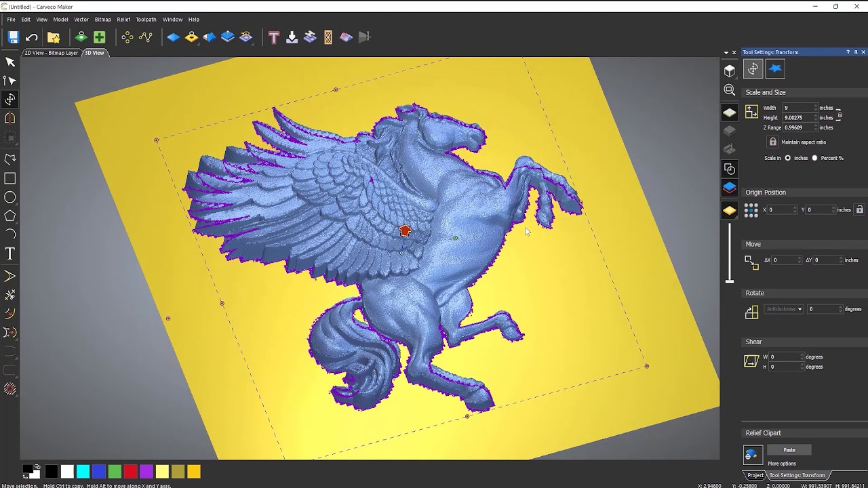Expand More options in Relief Clipart
Screen dimensions: 868x488
point(782,464)
